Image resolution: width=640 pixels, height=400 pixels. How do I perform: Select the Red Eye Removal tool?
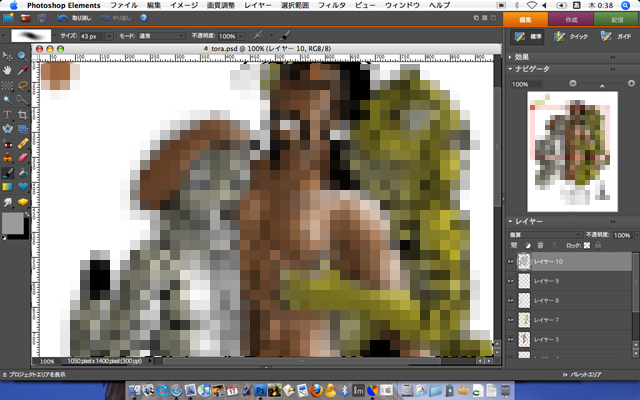click(7, 144)
